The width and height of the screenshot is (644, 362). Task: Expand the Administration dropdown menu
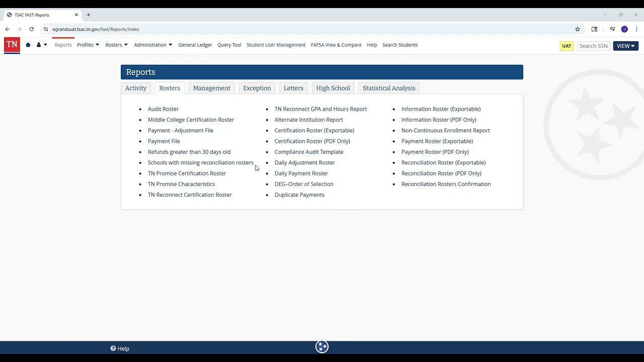153,45
